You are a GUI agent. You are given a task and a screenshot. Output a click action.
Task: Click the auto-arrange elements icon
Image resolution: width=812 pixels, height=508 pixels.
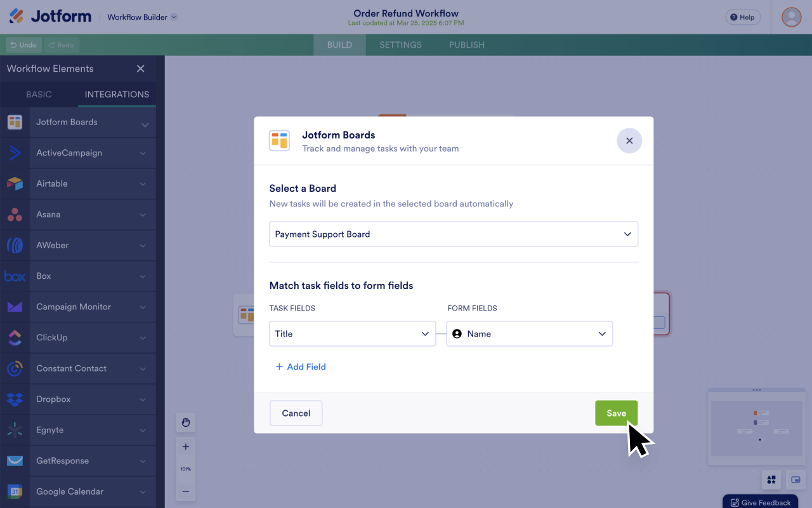click(x=771, y=479)
